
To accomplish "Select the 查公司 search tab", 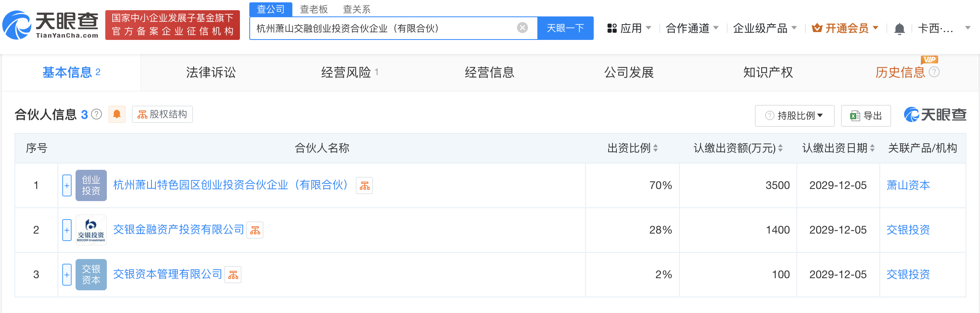I will pyautogui.click(x=271, y=9).
